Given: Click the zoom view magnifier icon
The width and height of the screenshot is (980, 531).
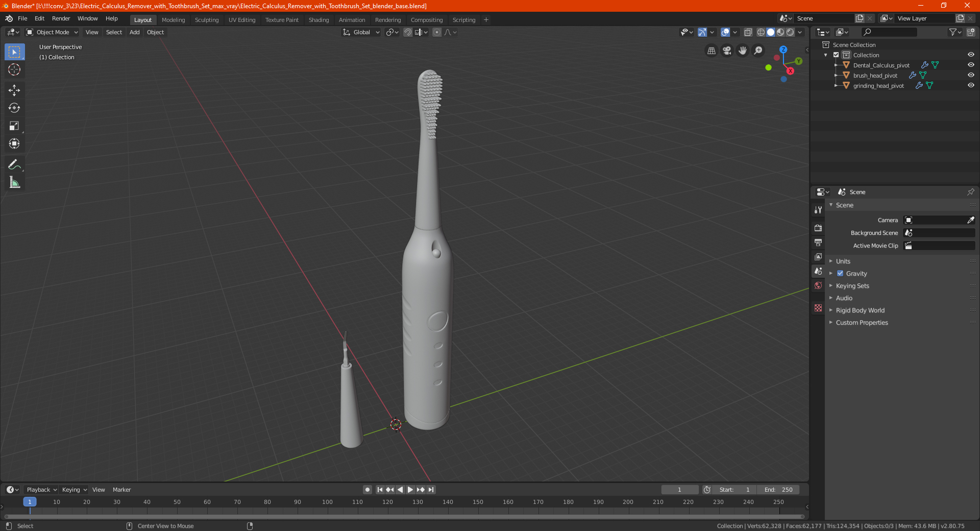Looking at the screenshot, I should (758, 51).
